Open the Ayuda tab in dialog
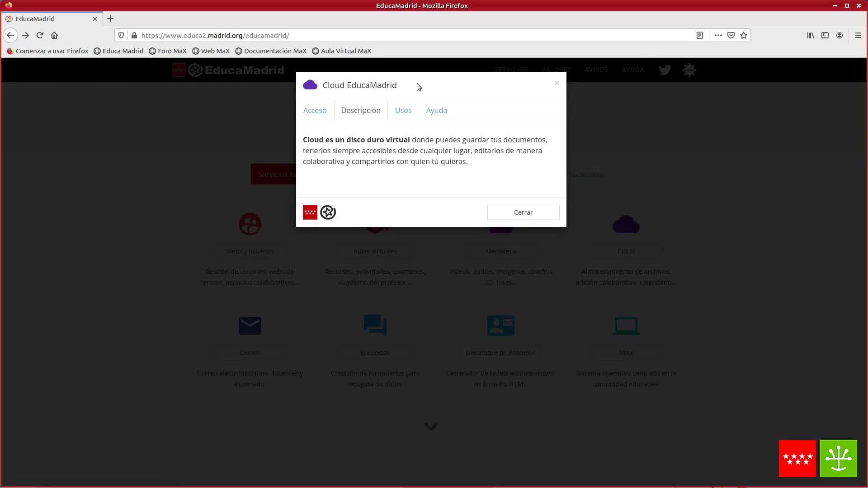 (436, 110)
